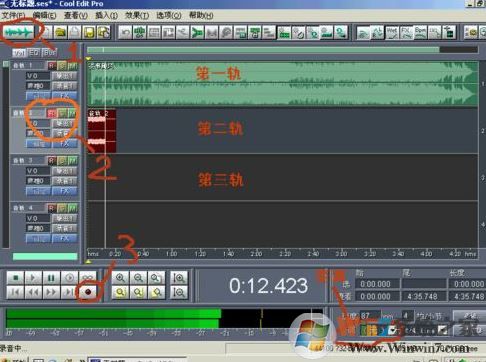Image resolution: width=486 pixels, height=362 pixels.
Task: Open the FX effects button on track 3
Action: (64, 191)
